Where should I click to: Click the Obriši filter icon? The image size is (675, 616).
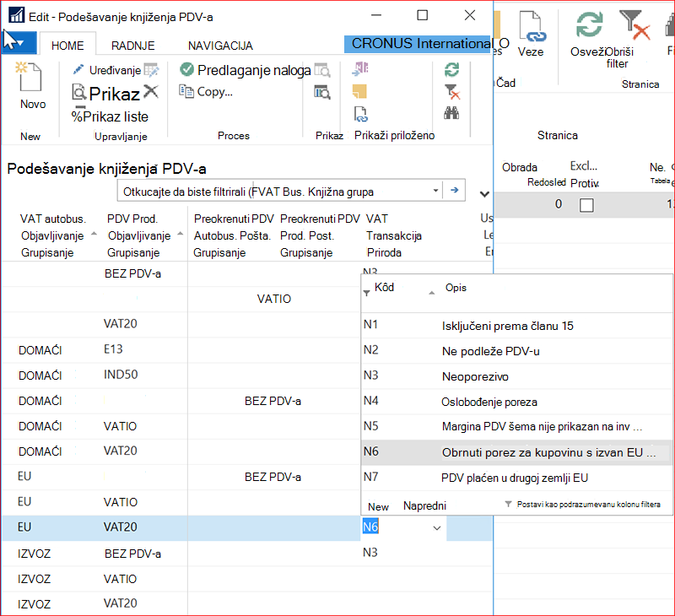tap(634, 26)
